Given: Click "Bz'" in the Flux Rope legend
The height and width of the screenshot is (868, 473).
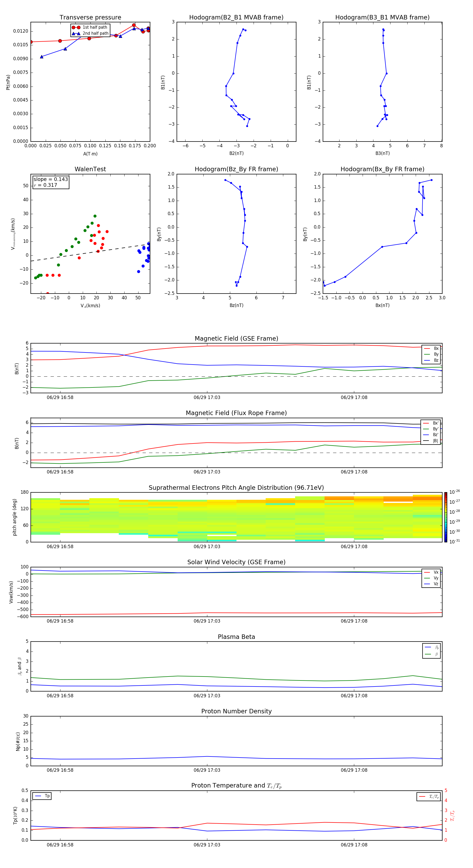Looking at the screenshot, I should pos(431,435).
